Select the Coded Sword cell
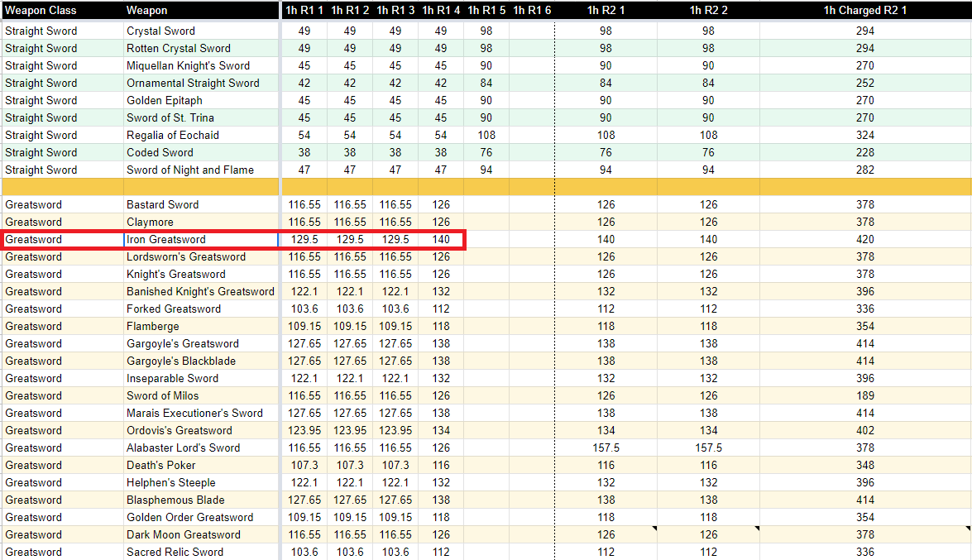972x560 pixels. pyautogui.click(x=201, y=152)
